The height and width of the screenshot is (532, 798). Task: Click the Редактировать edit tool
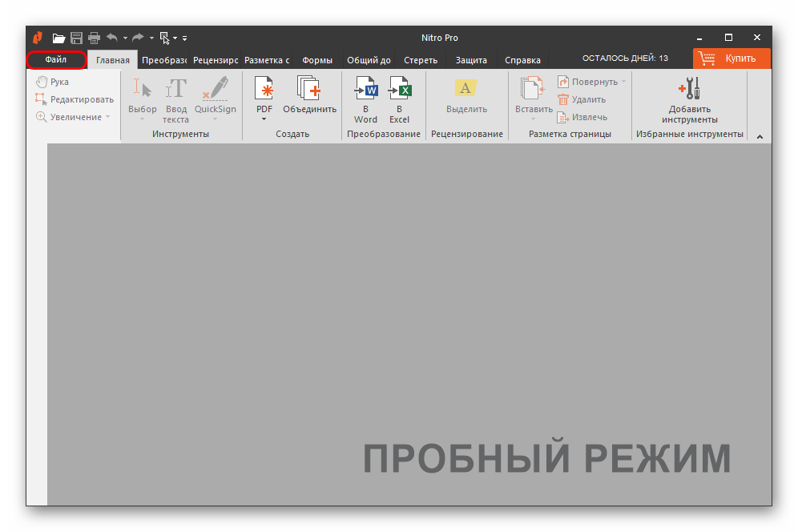(74, 99)
